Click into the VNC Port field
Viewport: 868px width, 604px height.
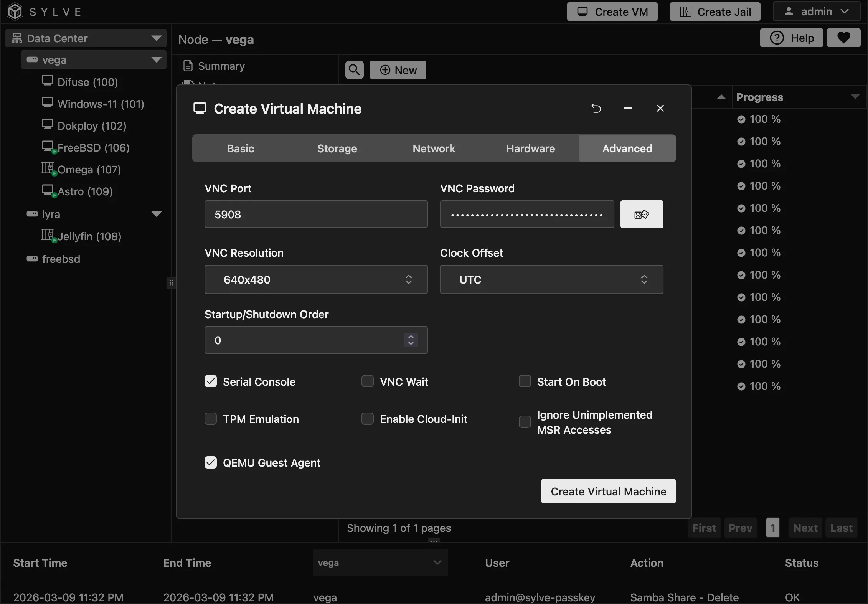click(315, 214)
